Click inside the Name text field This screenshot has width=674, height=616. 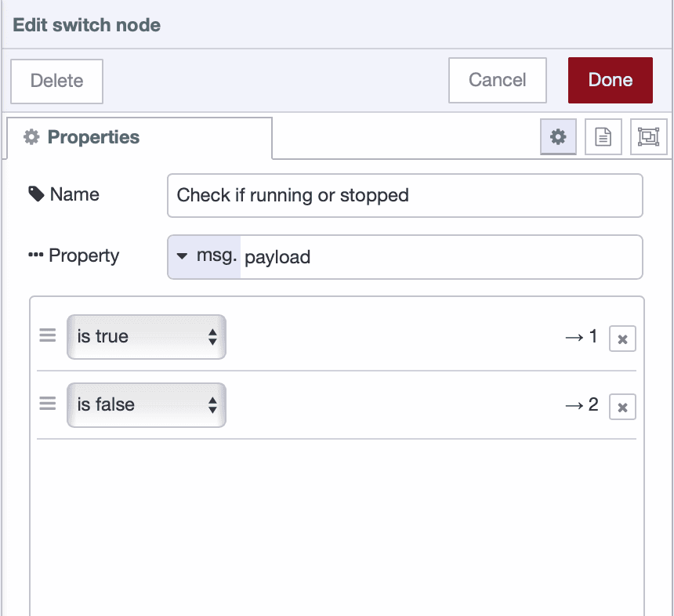click(x=404, y=195)
